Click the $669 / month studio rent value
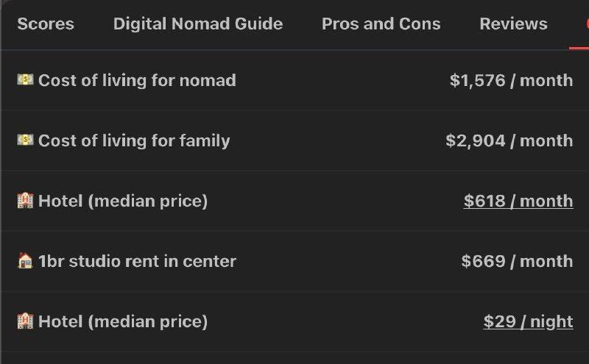Screen dimensions: 589x364 point(517,261)
